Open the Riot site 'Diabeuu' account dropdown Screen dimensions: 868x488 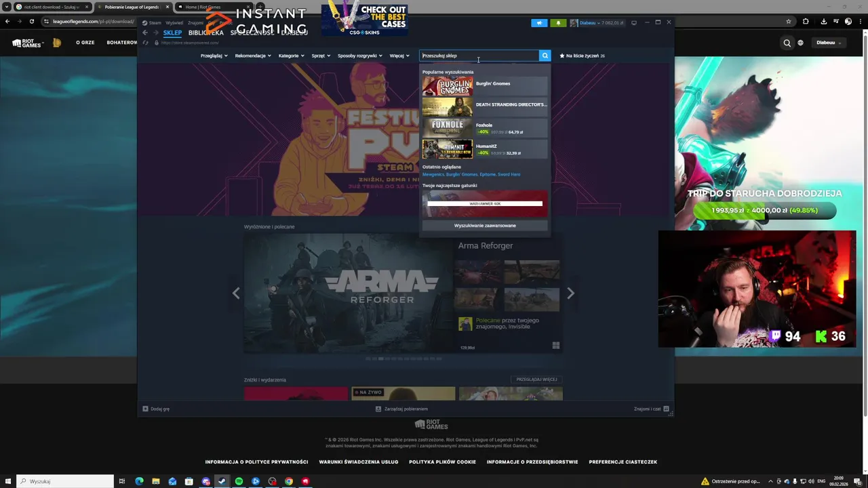829,43
